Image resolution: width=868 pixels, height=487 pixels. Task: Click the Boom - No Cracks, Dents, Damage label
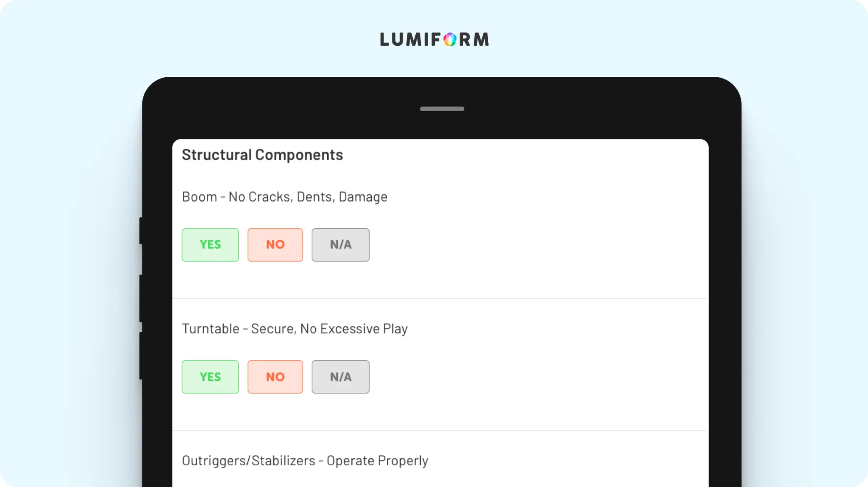(284, 197)
